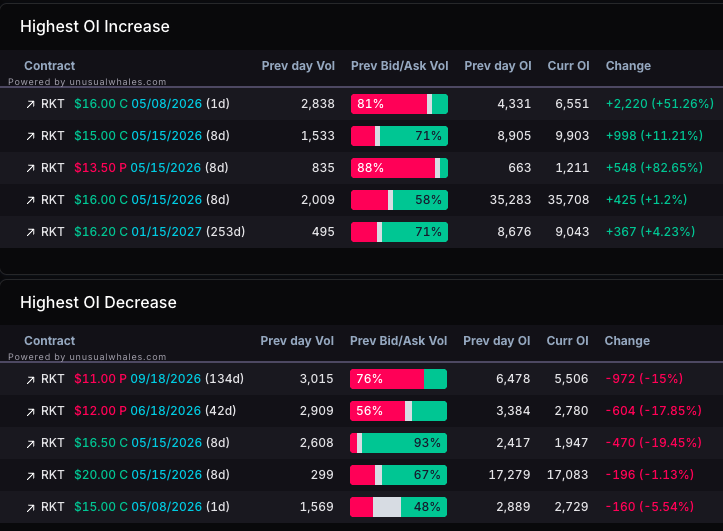Select the +367 (+4.23%) change value
Image resolution: width=723 pixels, height=531 pixels.
(650, 232)
